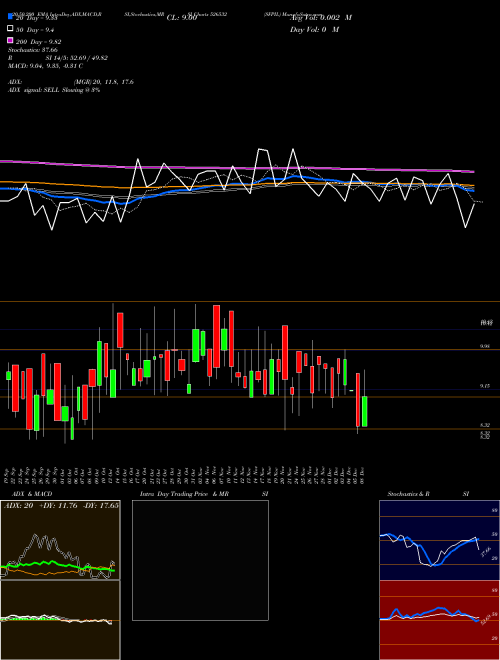Click the last green candlestick on the price chart
The width and height of the screenshot is (500, 660).
coord(364,411)
